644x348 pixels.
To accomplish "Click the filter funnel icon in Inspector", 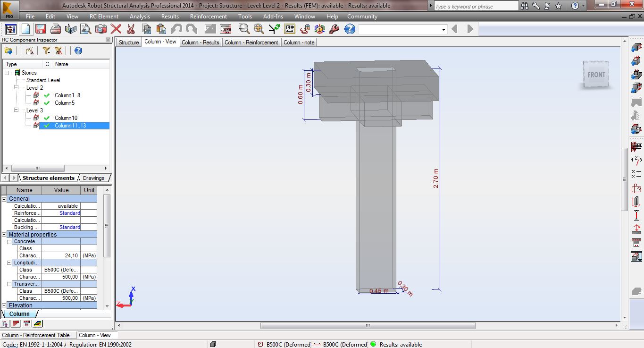I will point(46,51).
